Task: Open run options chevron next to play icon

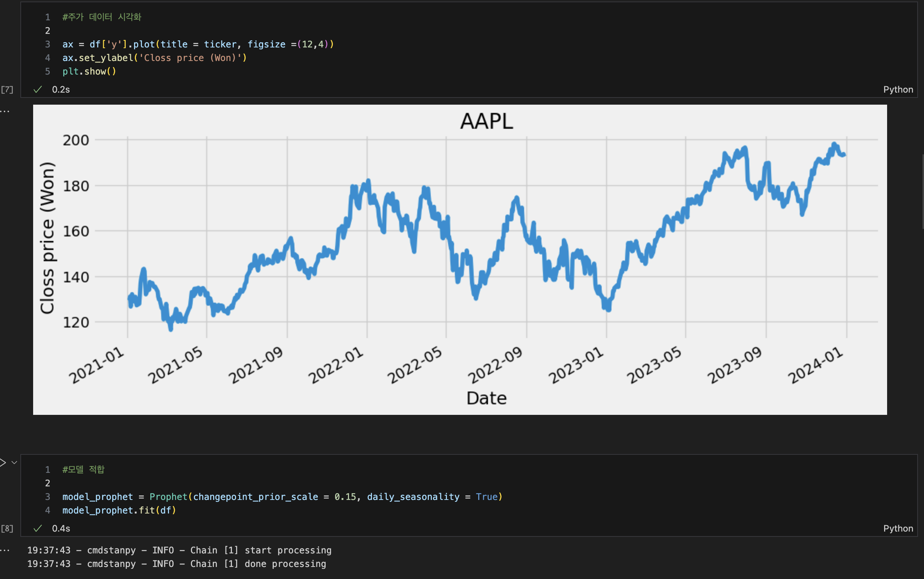Action: [15, 463]
